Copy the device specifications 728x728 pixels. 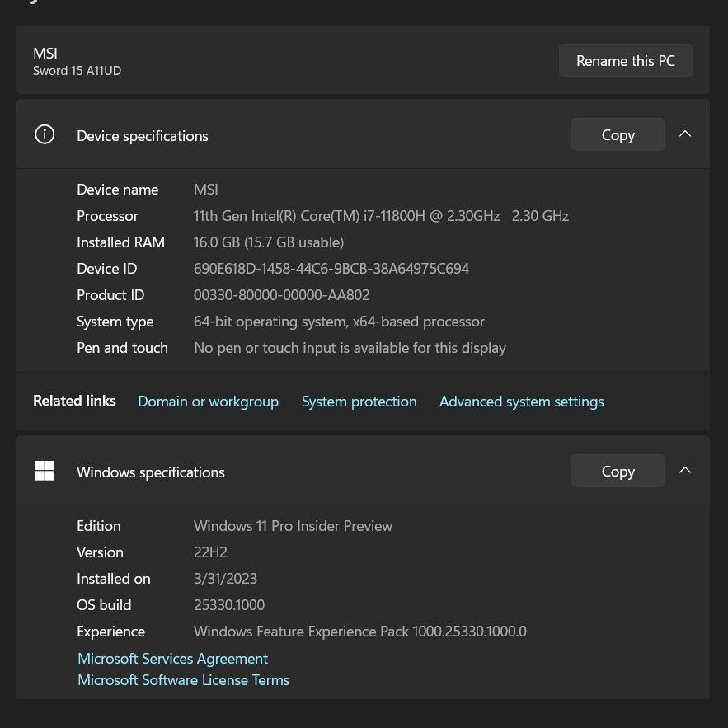(x=618, y=135)
